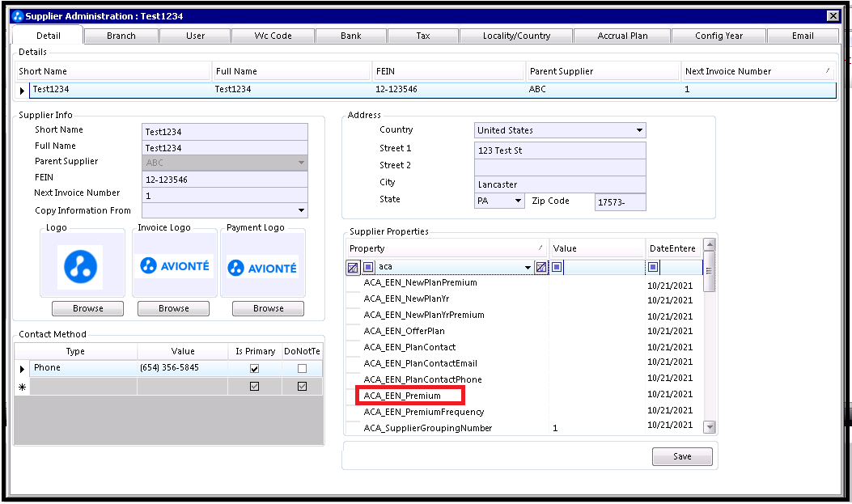Viewport: 852px width, 504px height.
Task: Open the Wc Code tab
Action: [273, 36]
